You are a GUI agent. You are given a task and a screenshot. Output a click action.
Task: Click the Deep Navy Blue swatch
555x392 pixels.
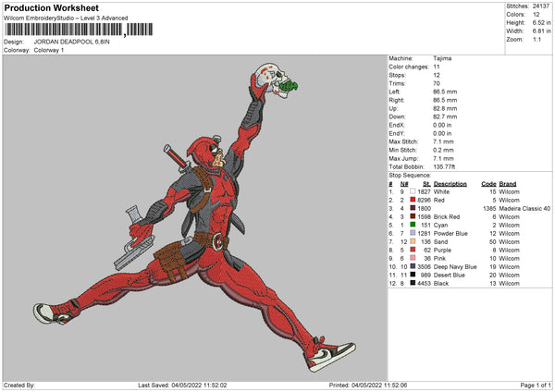pyautogui.click(x=413, y=266)
